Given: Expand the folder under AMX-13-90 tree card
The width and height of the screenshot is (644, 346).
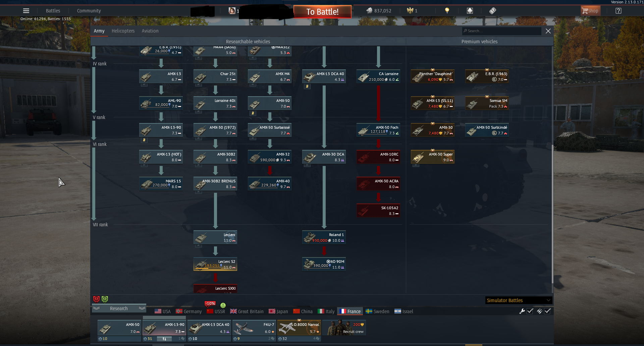Looking at the screenshot, I should 144,140.
